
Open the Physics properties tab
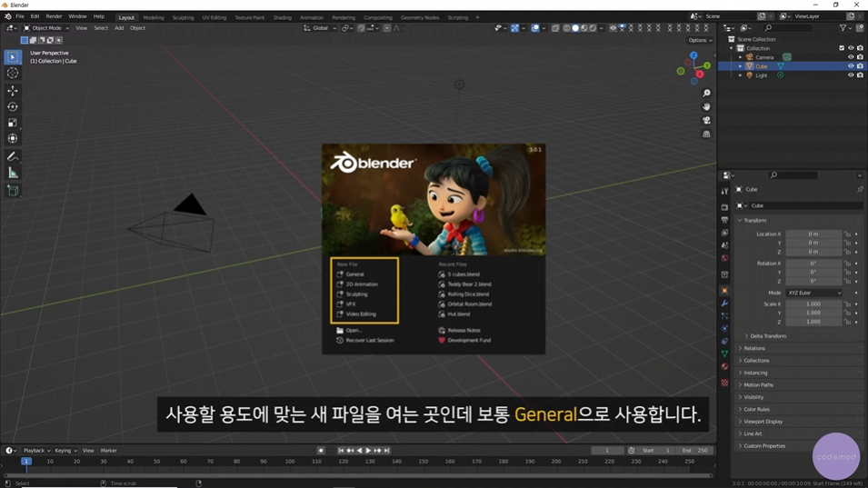(x=724, y=329)
